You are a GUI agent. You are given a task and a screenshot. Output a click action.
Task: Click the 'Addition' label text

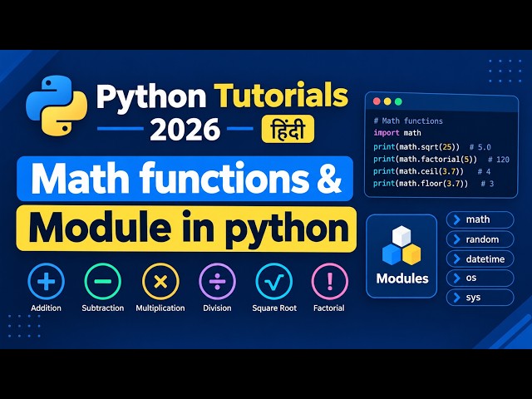pyautogui.click(x=47, y=308)
